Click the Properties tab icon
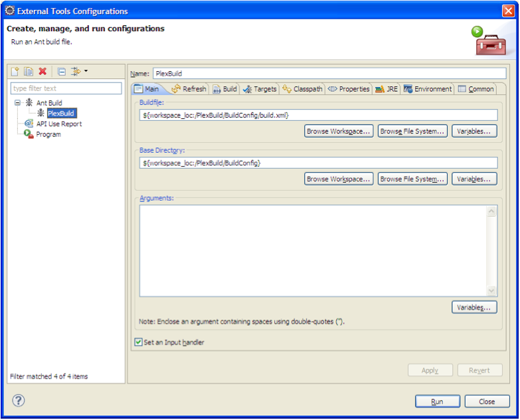520x420 pixels. coord(332,89)
